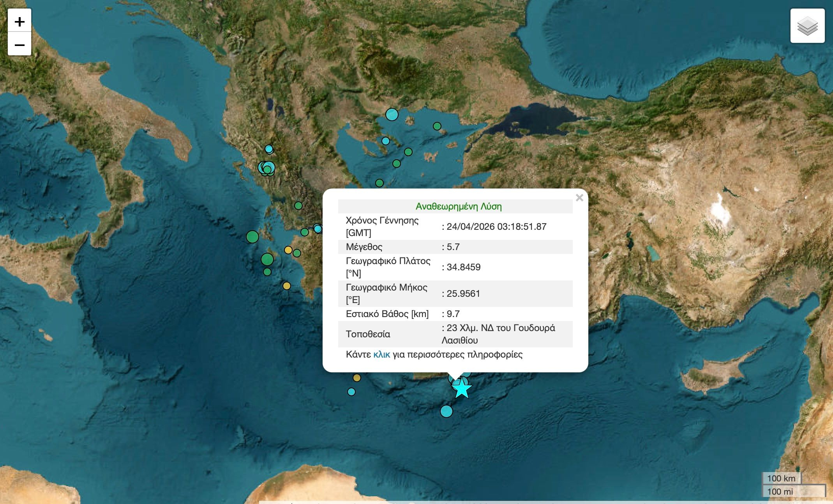
Task: Select the large cyan circle south of Crete
Action: (x=447, y=411)
